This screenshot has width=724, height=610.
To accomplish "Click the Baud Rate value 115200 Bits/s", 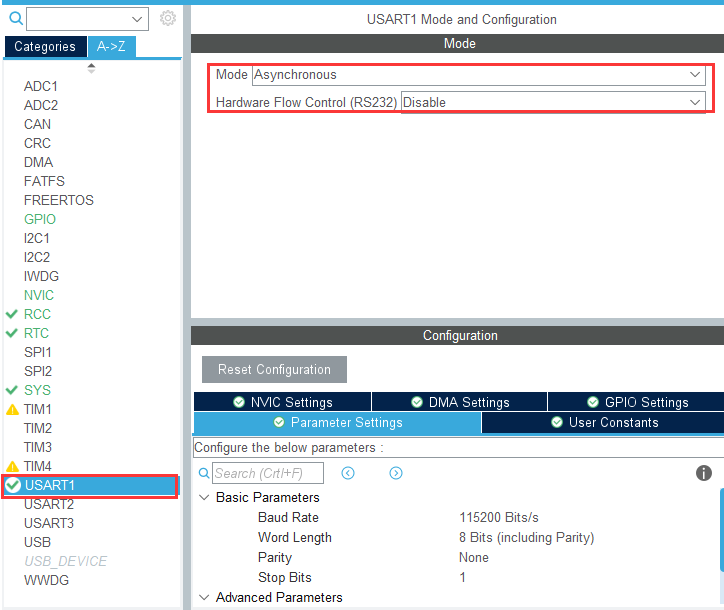I will (x=499, y=517).
